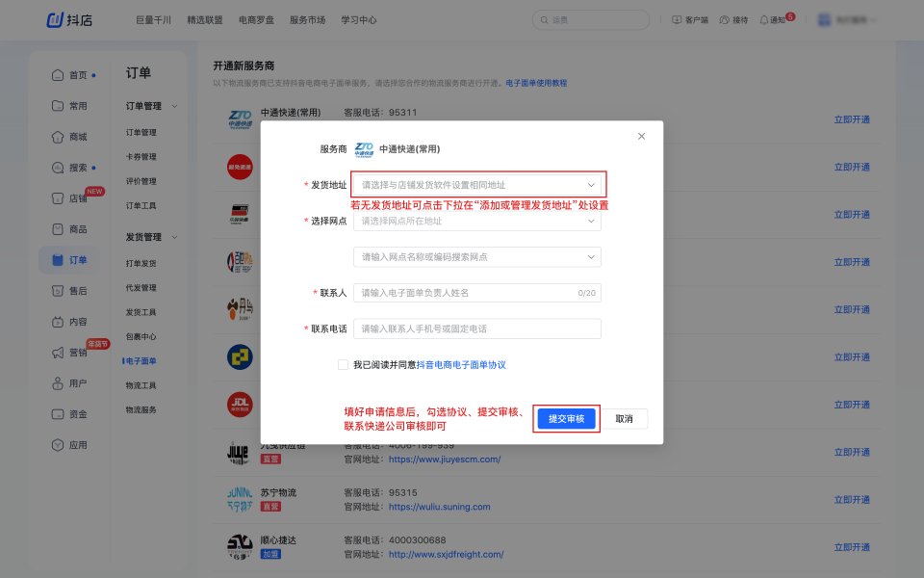Open the 发货地址 dropdown
The image size is (924, 578).
point(477,185)
